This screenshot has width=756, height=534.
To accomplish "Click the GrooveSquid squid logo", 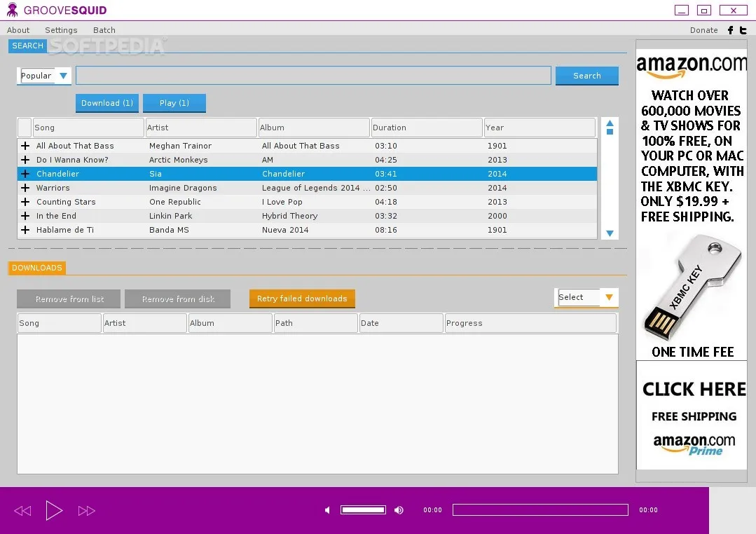I will tap(12, 10).
